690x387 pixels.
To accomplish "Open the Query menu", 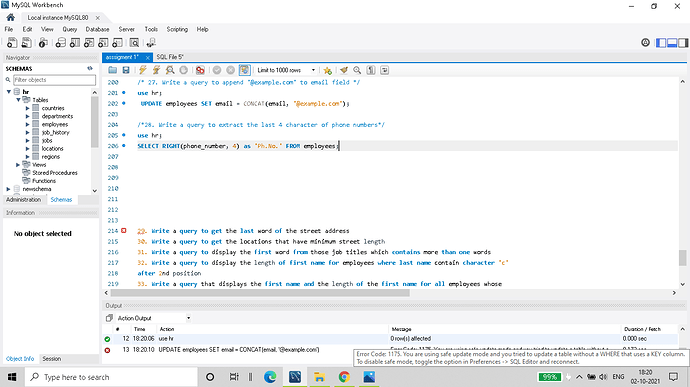I will point(70,29).
